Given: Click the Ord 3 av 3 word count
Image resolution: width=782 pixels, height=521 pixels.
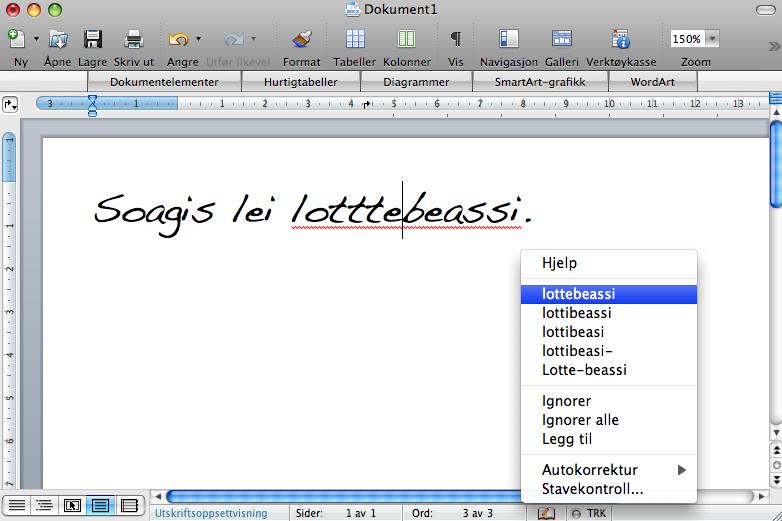Looking at the screenshot, I should tap(452, 513).
